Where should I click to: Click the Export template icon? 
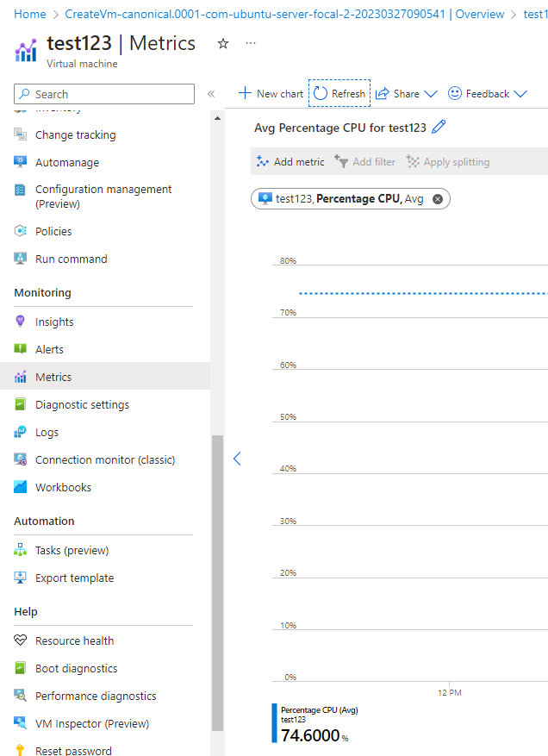[x=20, y=577]
